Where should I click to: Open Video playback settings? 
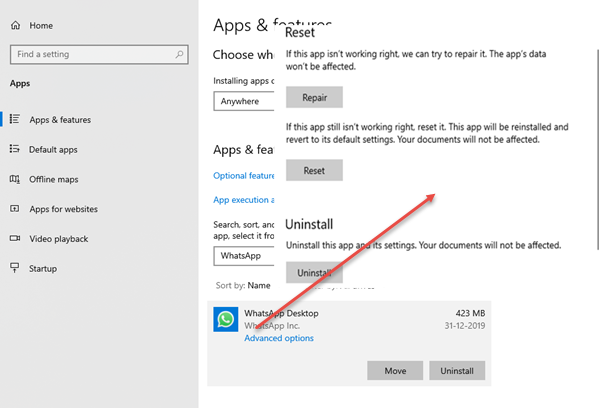(59, 239)
